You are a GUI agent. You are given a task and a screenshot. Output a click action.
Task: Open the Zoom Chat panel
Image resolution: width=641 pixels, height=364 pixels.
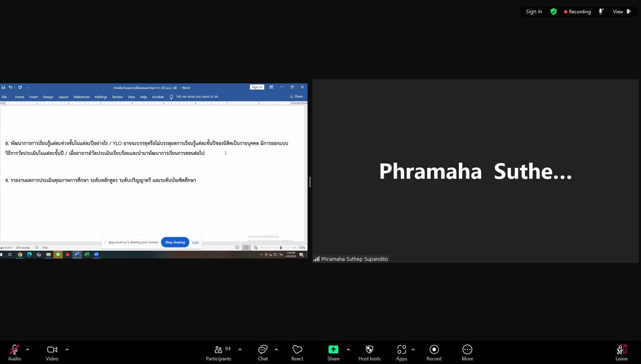(x=263, y=352)
